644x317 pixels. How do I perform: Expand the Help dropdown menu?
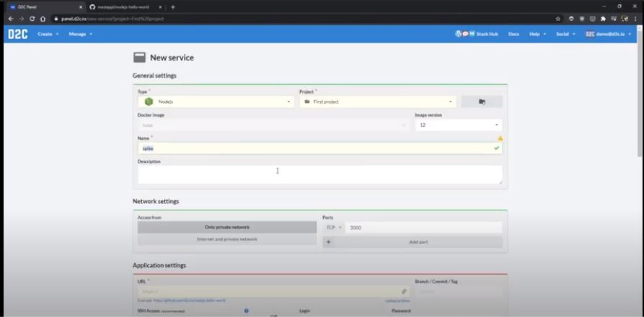pos(537,34)
